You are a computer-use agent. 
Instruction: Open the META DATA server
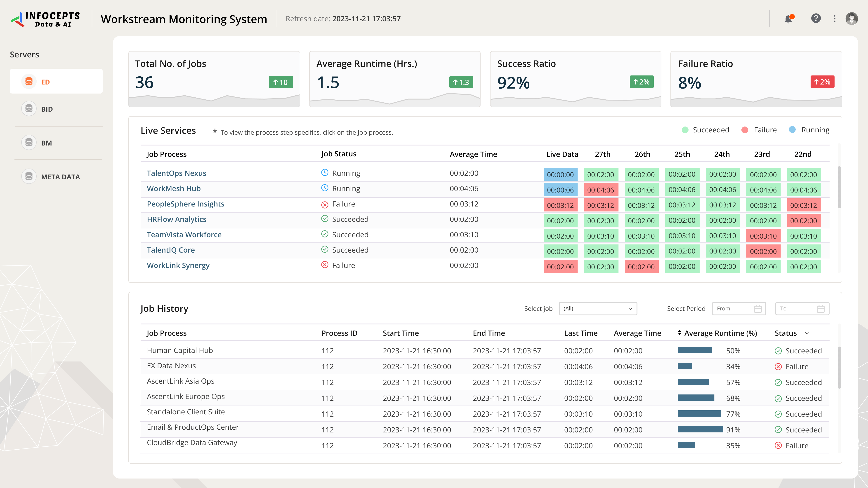click(60, 177)
